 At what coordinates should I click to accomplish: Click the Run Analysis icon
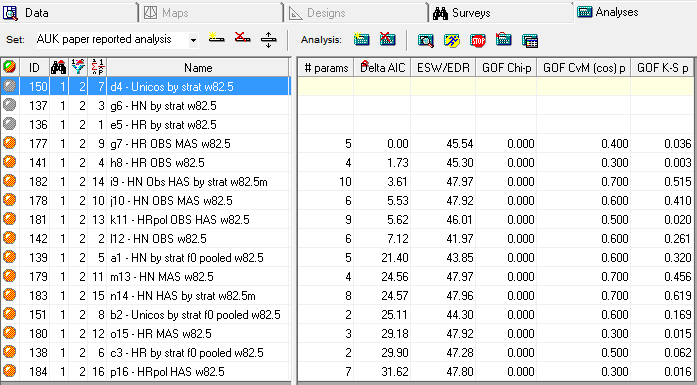click(x=452, y=40)
